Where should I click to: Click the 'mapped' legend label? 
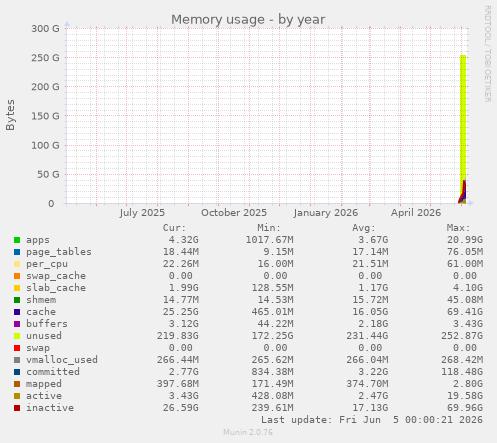[44, 384]
